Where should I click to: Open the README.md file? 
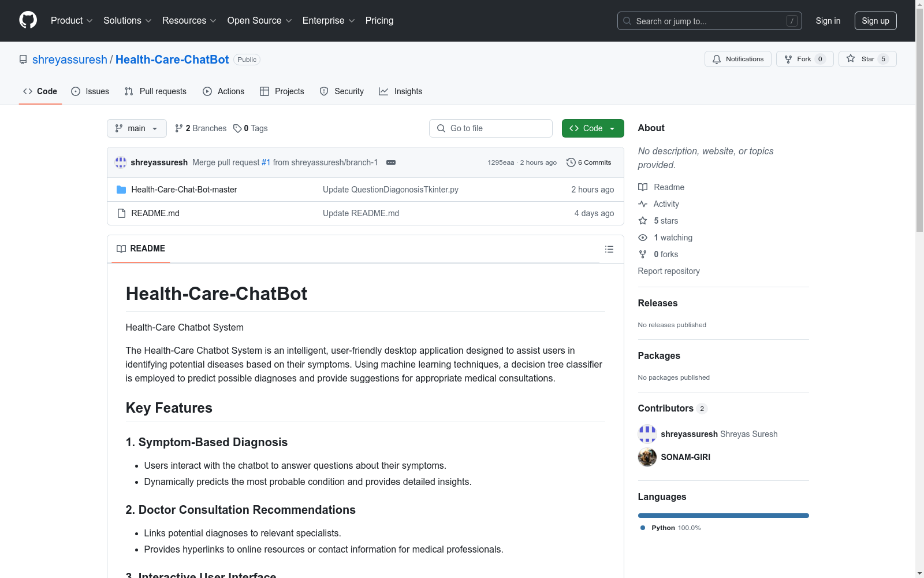pos(155,213)
